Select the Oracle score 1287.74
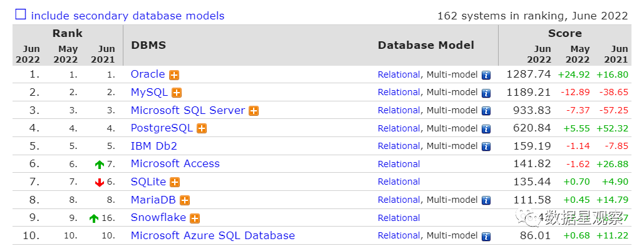 tap(529, 74)
